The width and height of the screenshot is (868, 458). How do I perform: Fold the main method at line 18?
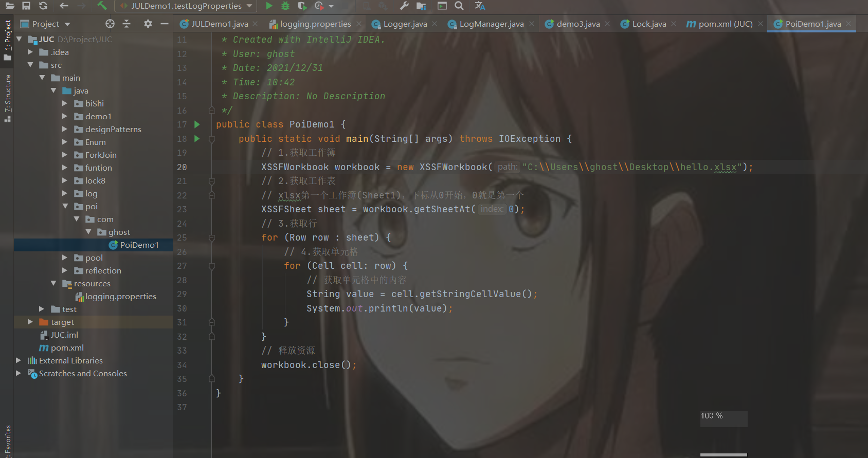click(211, 139)
